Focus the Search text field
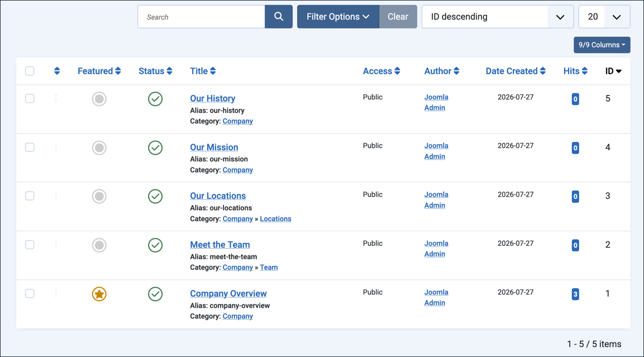This screenshot has height=357, width=644. tap(201, 17)
